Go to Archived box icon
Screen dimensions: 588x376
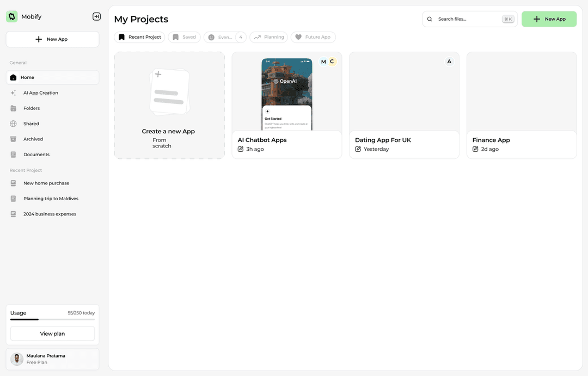(14, 139)
